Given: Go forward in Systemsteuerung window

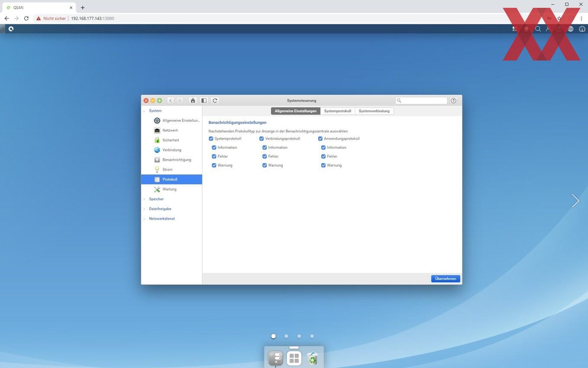Looking at the screenshot, I should (x=179, y=100).
